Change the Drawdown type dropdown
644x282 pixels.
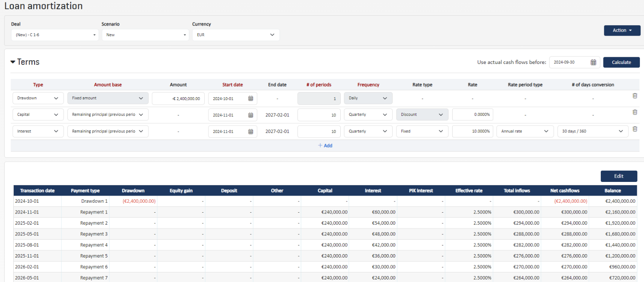[x=38, y=98]
